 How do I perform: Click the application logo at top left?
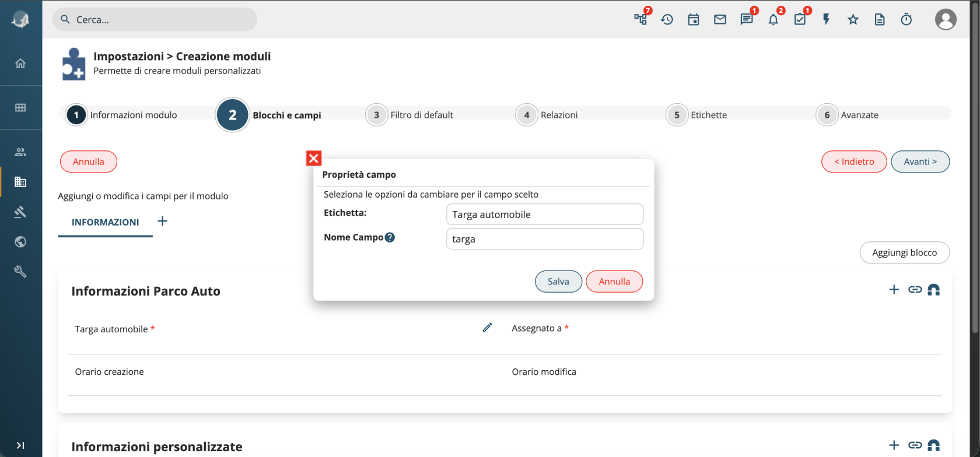(x=20, y=19)
